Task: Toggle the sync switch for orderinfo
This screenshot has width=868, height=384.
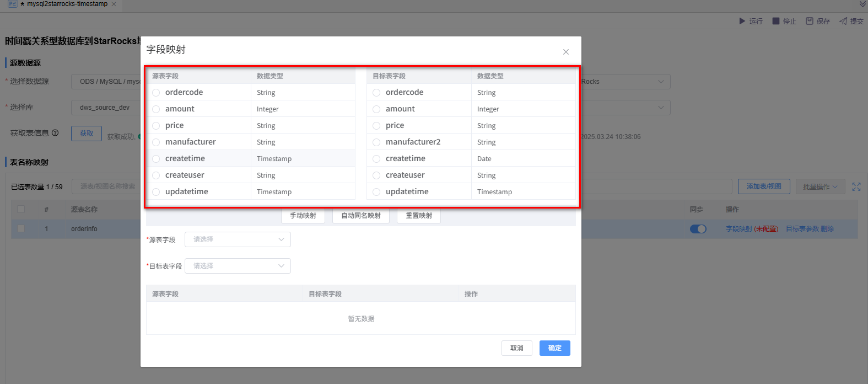Action: (x=698, y=229)
